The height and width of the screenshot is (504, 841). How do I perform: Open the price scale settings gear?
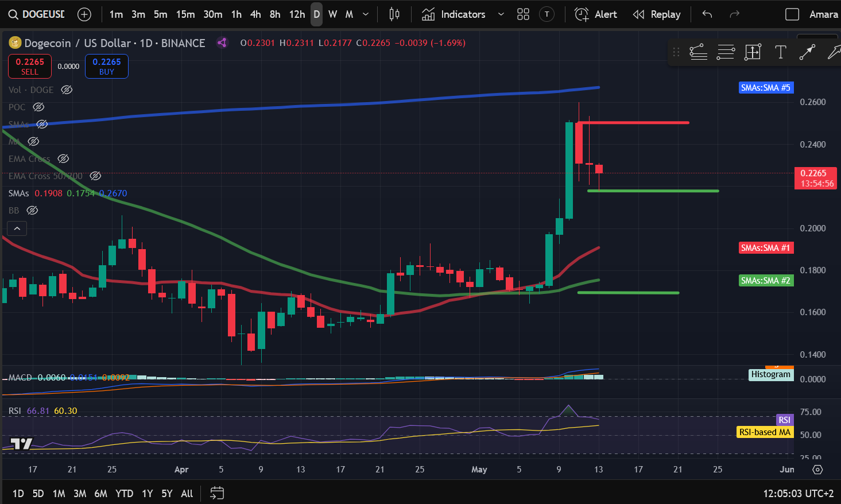pos(817,470)
